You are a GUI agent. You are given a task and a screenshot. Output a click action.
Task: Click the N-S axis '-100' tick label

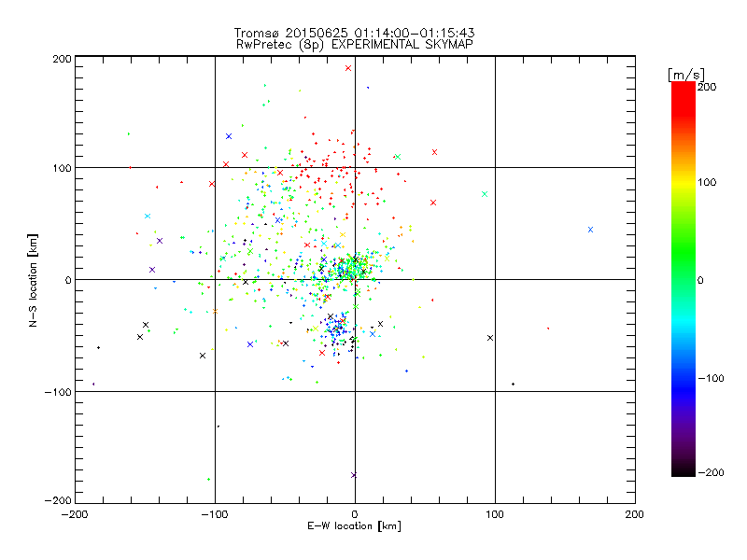point(58,392)
